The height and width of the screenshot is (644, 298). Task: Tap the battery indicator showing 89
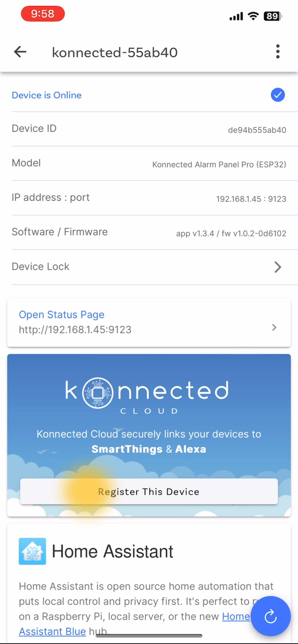[x=272, y=16]
